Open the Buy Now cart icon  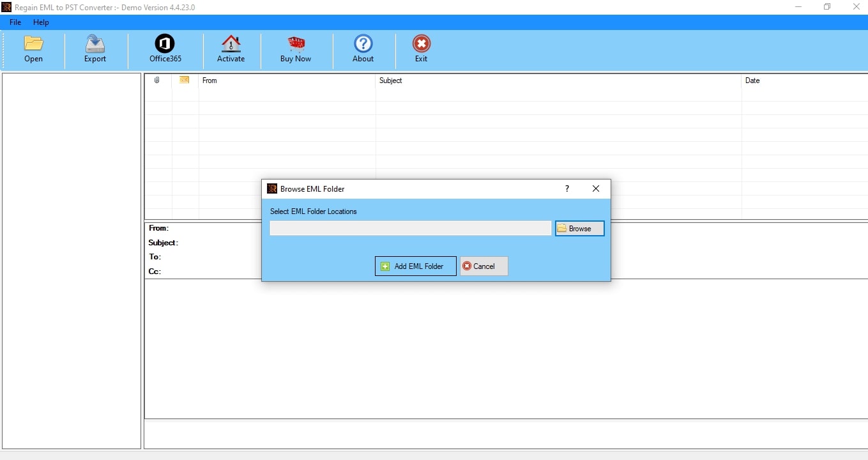pos(296,49)
